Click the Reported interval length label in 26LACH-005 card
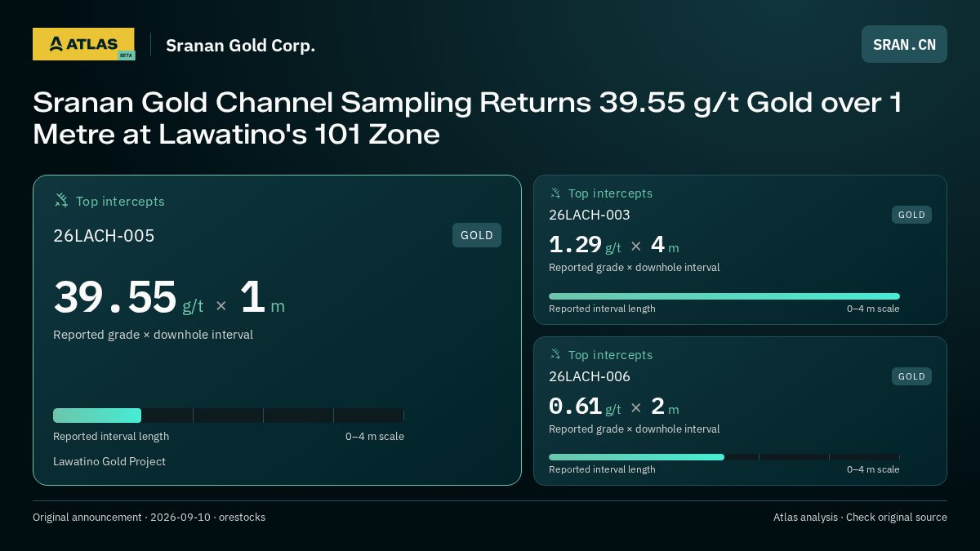Viewport: 980px width, 551px height. pyautogui.click(x=111, y=436)
